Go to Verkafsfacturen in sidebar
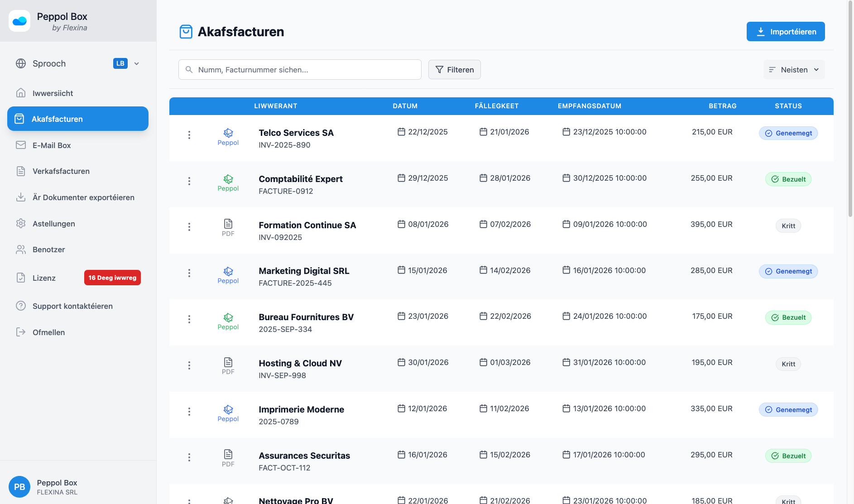The width and height of the screenshot is (854, 504). tap(61, 171)
